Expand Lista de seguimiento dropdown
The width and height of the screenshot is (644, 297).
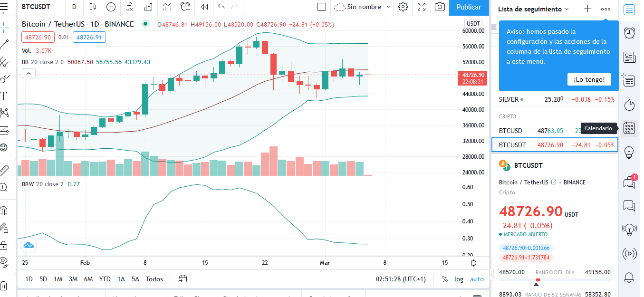point(533,9)
